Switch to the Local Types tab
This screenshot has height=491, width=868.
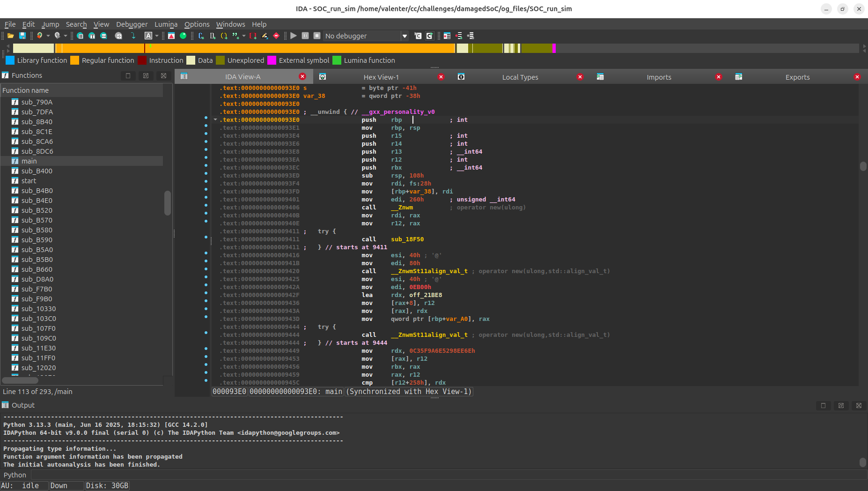(x=520, y=77)
